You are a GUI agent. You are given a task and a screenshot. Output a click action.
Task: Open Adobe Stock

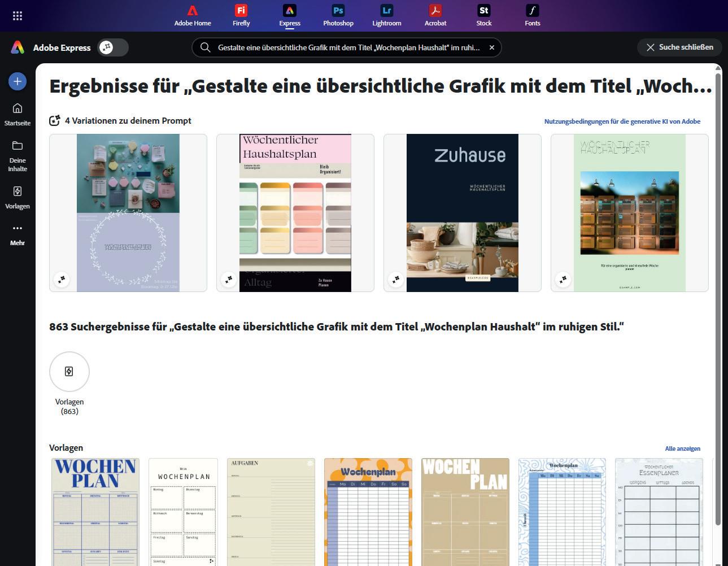point(484,16)
